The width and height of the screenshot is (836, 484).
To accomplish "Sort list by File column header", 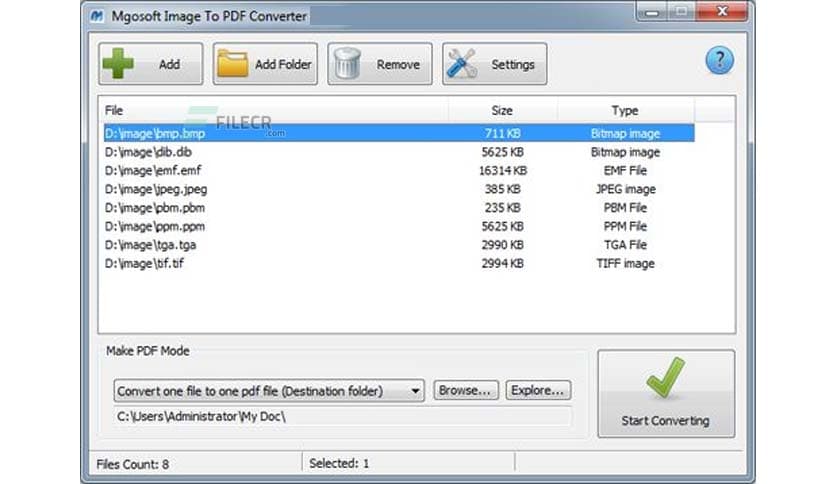I will [x=274, y=110].
